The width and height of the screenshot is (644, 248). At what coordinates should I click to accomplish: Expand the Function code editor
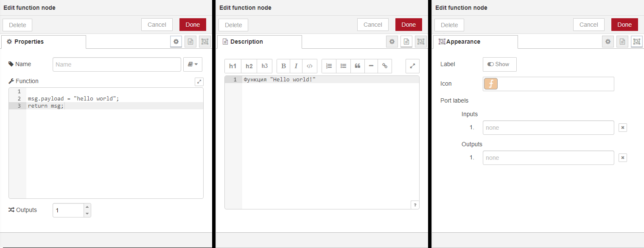click(199, 82)
